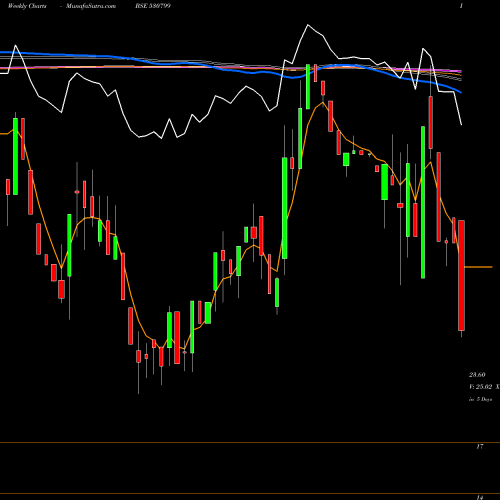Click the "in 5 Days" label
The height and width of the screenshot is (500, 500).
coord(480,399)
